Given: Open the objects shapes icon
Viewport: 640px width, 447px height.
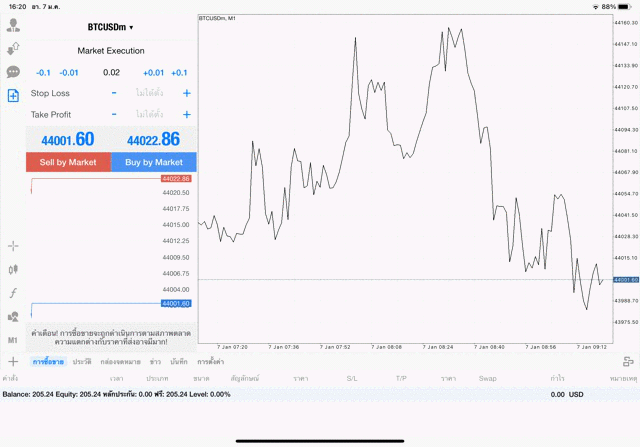Looking at the screenshot, I should tap(13, 316).
